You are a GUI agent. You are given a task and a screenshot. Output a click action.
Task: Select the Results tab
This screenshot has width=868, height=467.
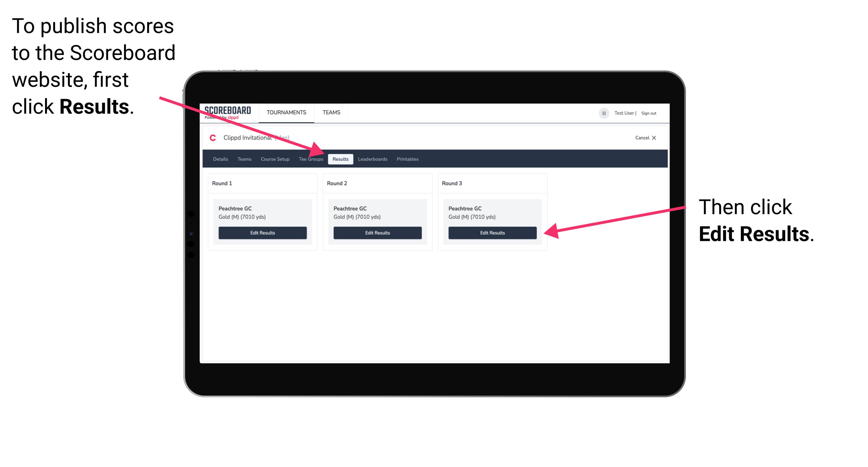click(340, 159)
